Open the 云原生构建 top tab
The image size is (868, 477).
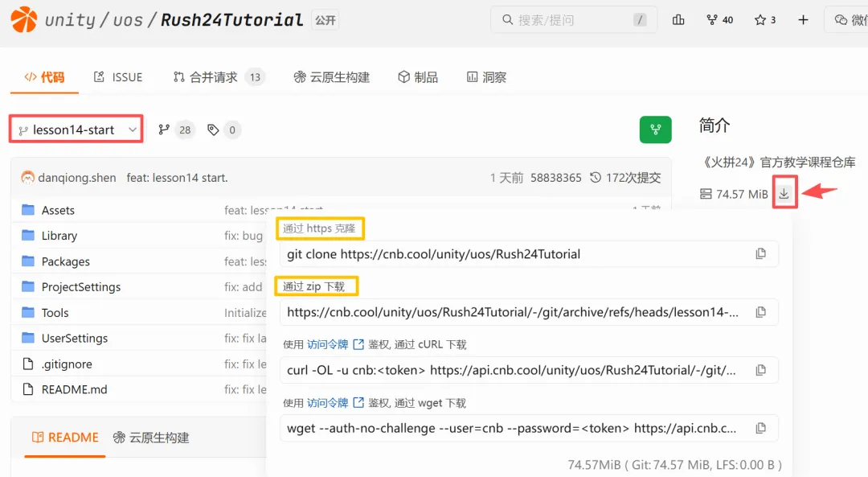click(332, 77)
